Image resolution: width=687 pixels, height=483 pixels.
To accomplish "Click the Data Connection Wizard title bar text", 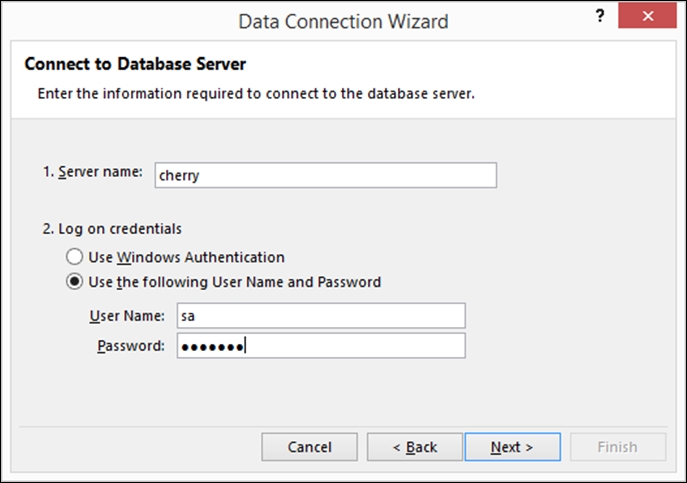I will 343,22.
